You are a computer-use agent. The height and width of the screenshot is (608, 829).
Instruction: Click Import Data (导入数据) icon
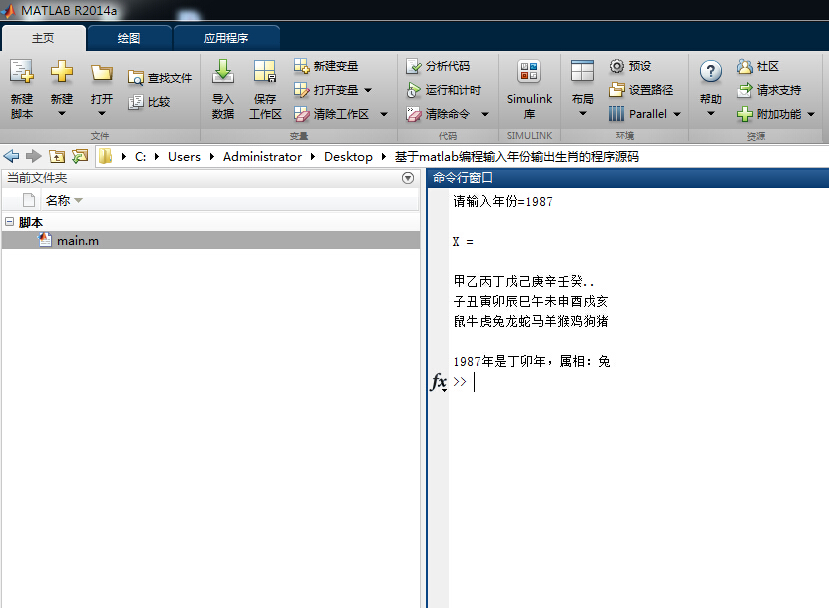223,71
